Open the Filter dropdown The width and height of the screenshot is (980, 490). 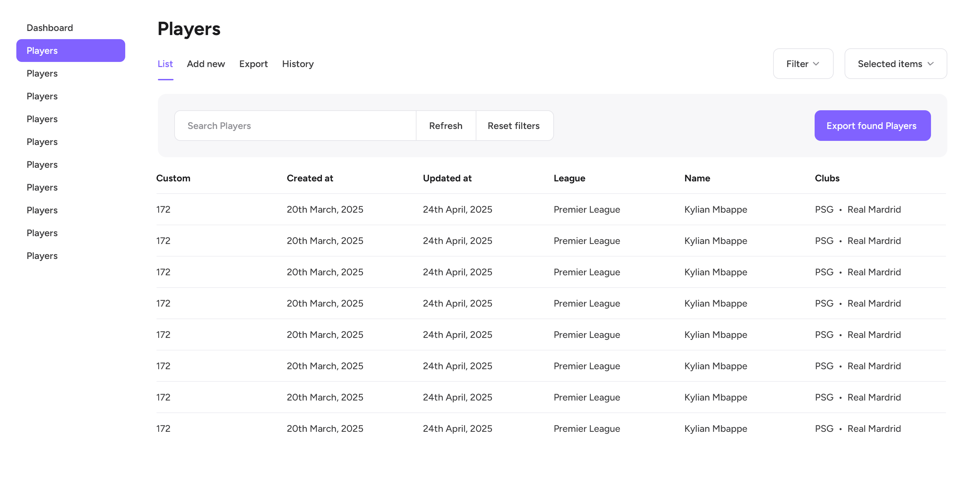pyautogui.click(x=803, y=64)
